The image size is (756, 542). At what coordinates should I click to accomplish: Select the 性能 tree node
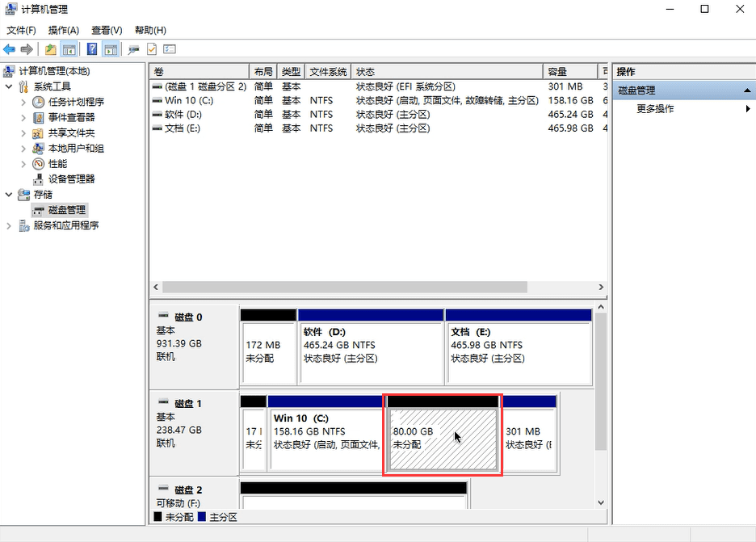[x=57, y=164]
